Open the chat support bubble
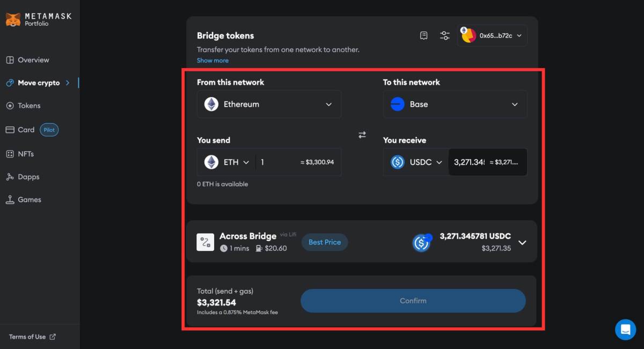The width and height of the screenshot is (644, 349). [625, 329]
